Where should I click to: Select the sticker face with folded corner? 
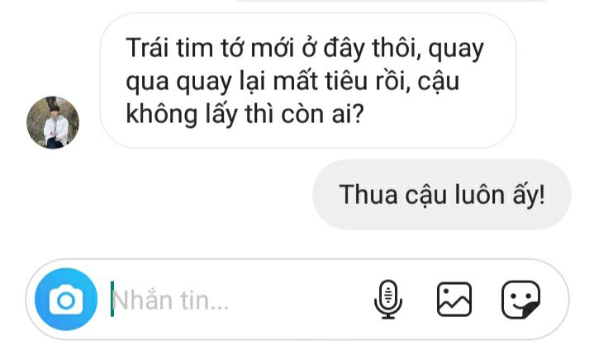(521, 300)
